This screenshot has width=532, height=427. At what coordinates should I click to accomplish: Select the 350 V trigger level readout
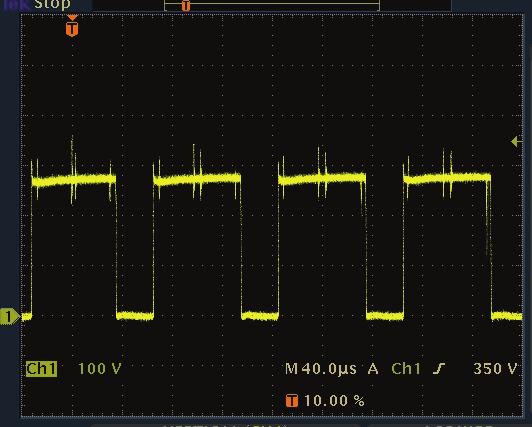pos(495,369)
